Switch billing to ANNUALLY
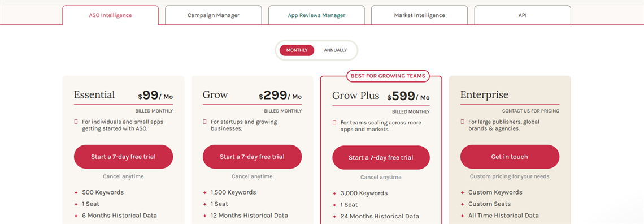This screenshot has width=644, height=224. (335, 50)
